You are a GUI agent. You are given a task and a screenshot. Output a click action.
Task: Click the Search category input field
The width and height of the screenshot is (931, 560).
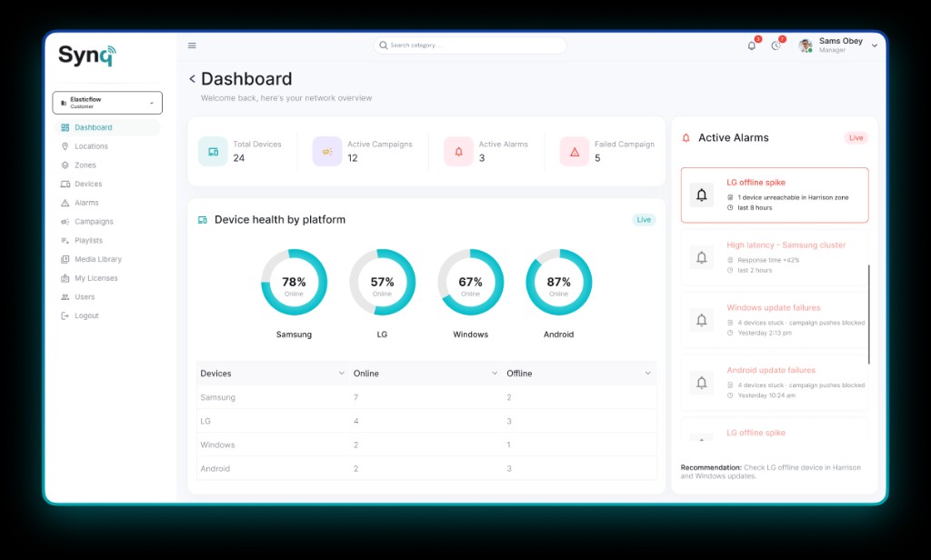(x=470, y=45)
